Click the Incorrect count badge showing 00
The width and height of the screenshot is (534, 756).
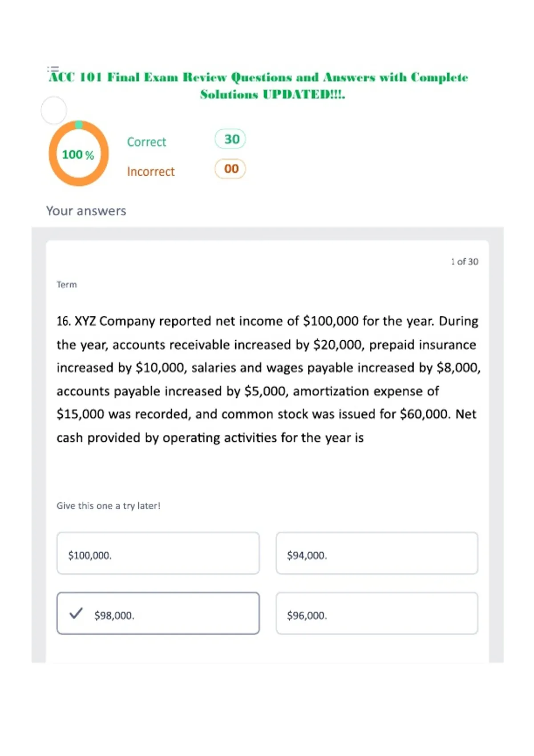click(230, 169)
